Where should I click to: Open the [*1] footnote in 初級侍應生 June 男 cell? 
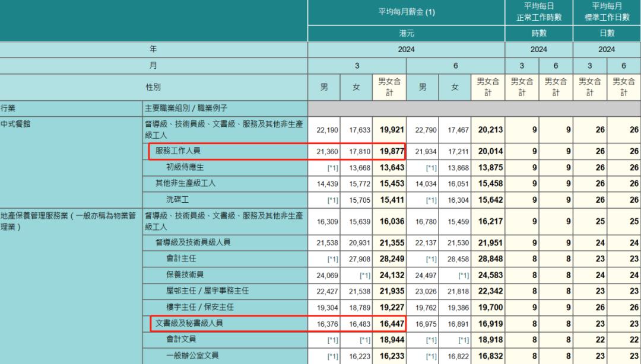[431, 168]
